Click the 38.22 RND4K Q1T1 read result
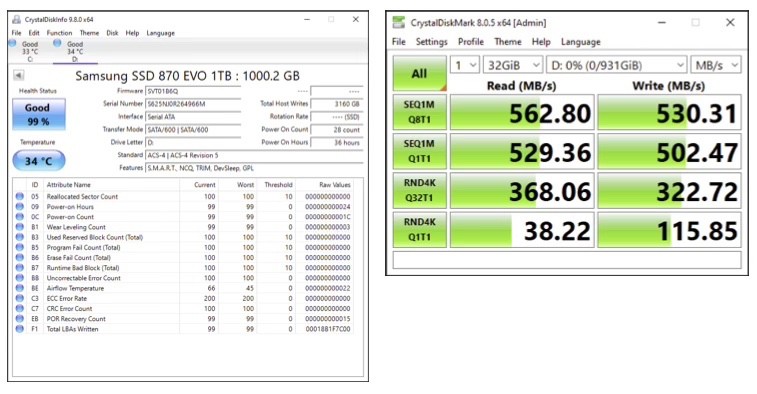 pyautogui.click(x=522, y=230)
